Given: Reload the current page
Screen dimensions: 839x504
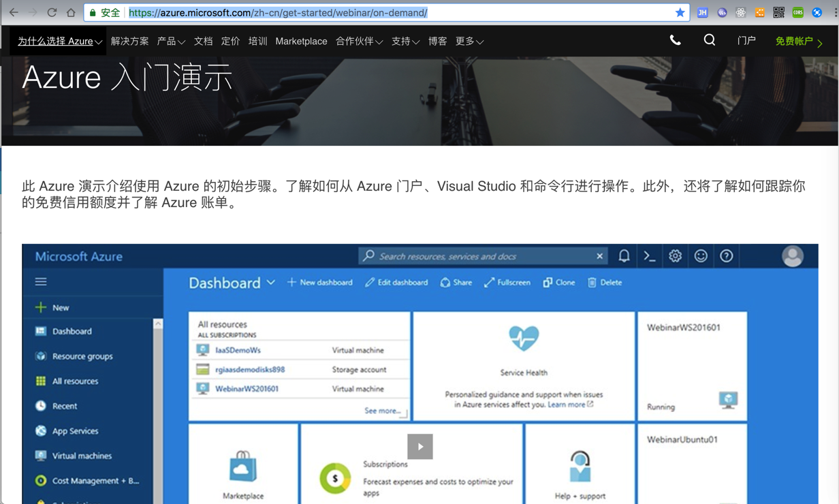Looking at the screenshot, I should coord(52,12).
